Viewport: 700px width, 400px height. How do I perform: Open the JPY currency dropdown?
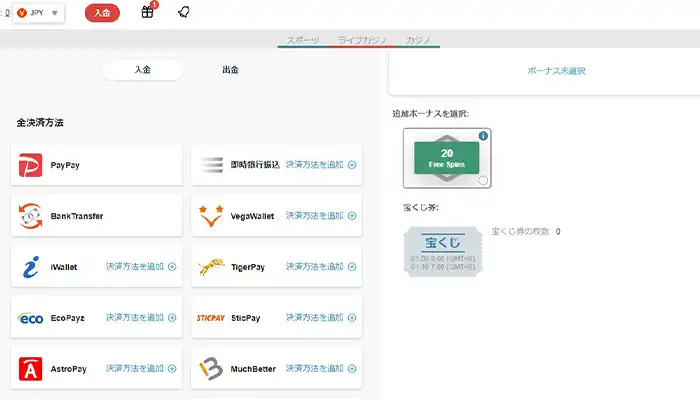38,13
